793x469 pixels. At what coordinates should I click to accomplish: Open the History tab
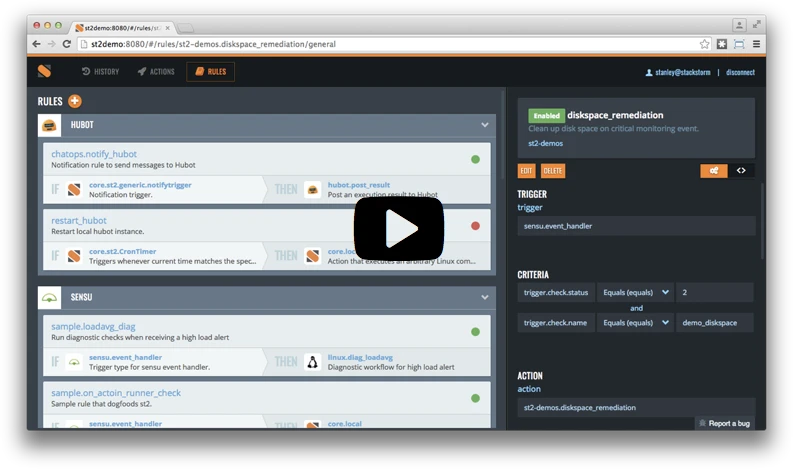coord(101,72)
